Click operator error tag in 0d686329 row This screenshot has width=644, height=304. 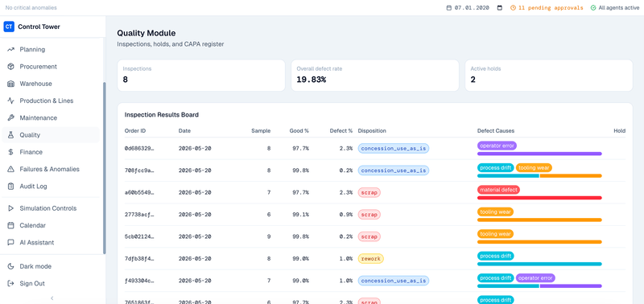(497, 146)
